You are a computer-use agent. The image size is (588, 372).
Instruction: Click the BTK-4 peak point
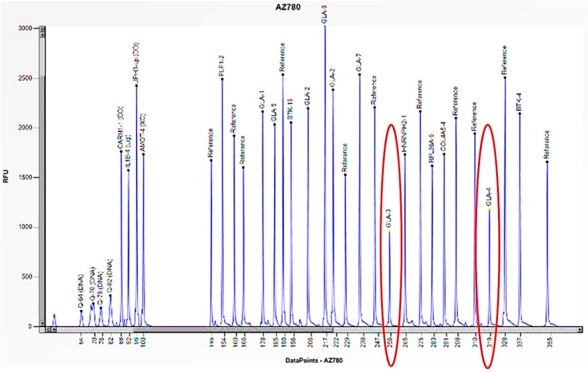point(520,113)
